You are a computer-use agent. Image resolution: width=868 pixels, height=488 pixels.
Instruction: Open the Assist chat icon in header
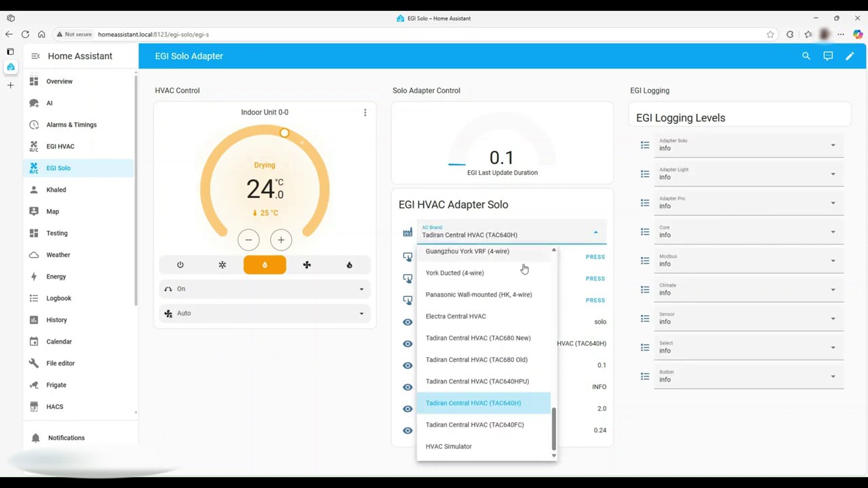click(x=828, y=56)
